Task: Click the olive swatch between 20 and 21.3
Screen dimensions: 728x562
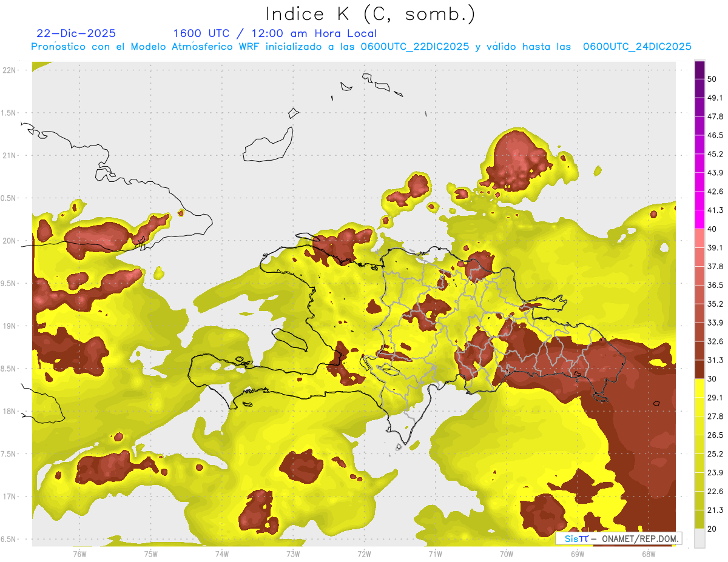Action: pyautogui.click(x=700, y=519)
